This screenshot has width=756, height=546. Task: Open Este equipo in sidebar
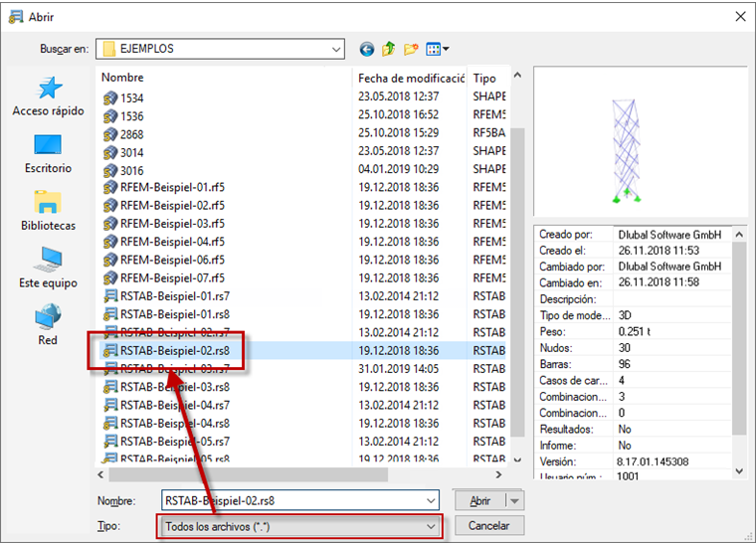[48, 268]
